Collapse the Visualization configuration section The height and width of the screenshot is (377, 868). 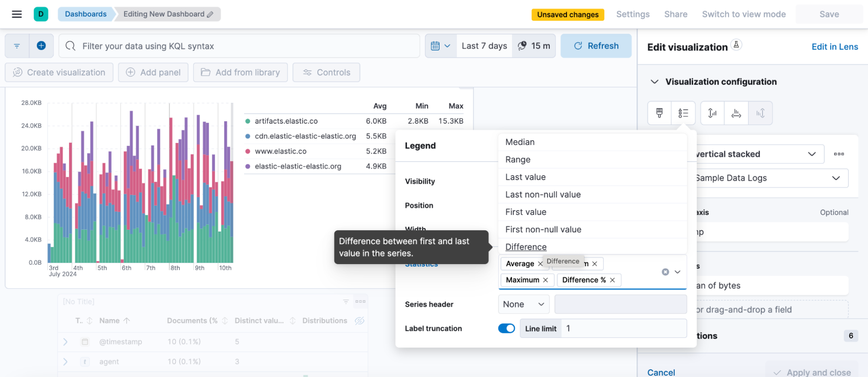coord(654,82)
